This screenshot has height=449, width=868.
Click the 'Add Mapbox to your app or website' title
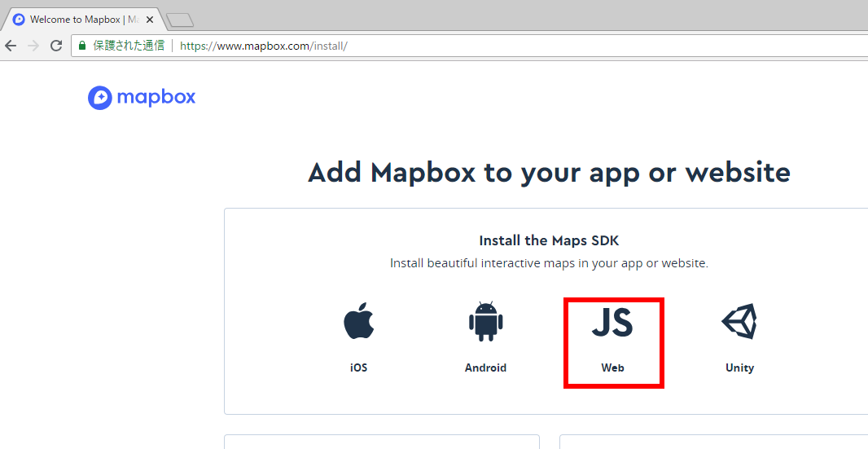[549, 173]
